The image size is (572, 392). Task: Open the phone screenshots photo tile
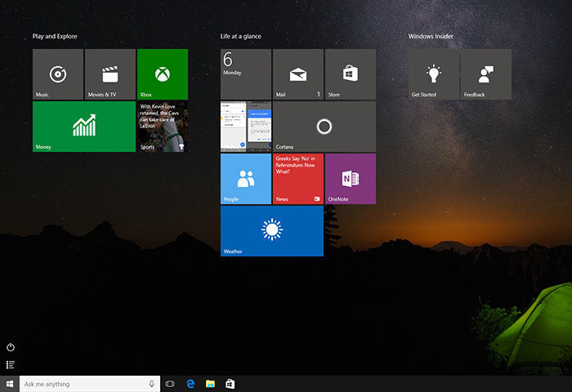pyautogui.click(x=246, y=127)
